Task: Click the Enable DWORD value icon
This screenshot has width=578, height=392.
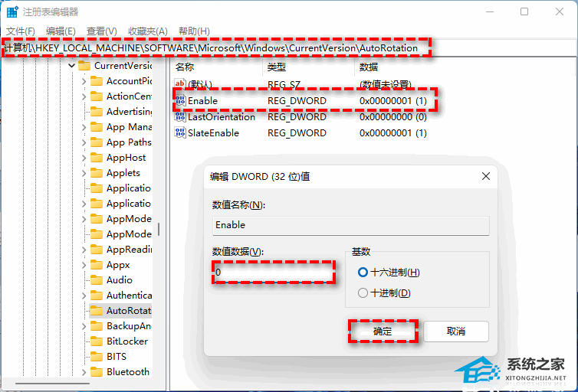Action: tap(180, 100)
